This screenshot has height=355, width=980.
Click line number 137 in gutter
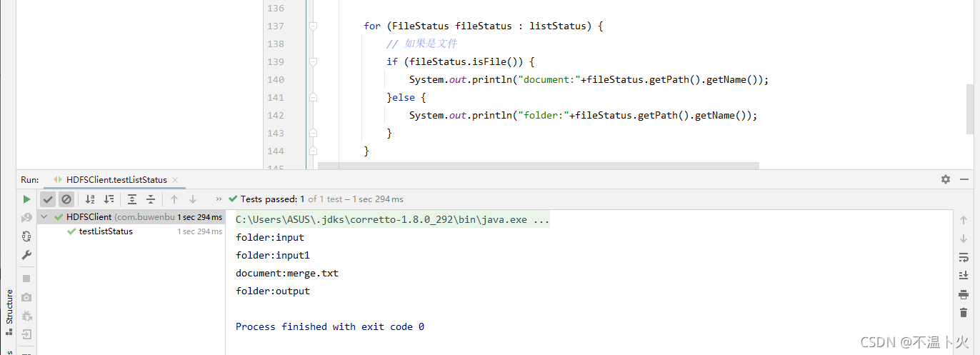point(274,26)
